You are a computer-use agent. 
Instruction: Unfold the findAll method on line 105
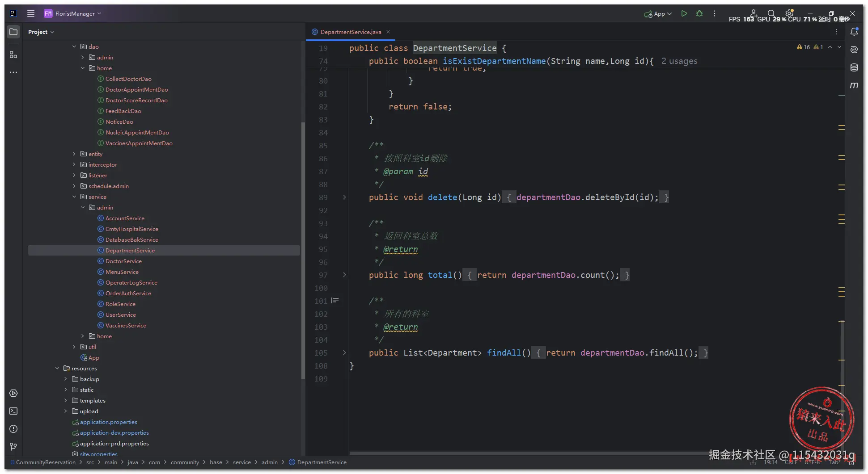pos(344,352)
